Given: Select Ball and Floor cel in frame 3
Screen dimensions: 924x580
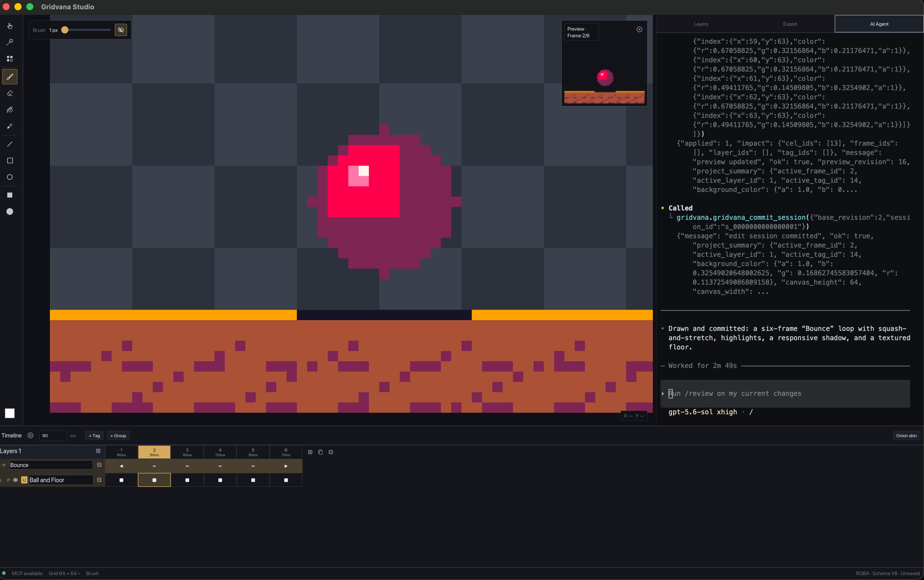Looking at the screenshot, I should pyautogui.click(x=187, y=480).
